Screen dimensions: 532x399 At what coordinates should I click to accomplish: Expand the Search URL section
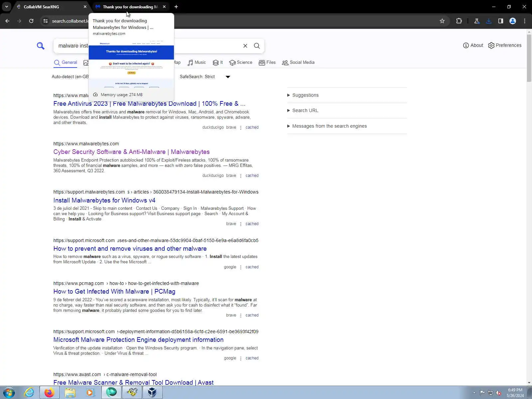click(x=303, y=110)
